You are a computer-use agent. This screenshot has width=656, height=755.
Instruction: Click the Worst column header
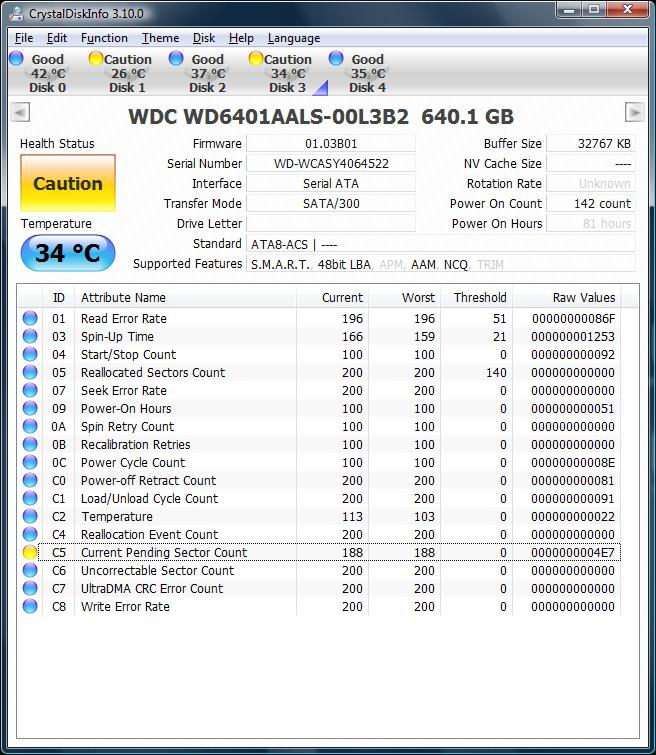405,298
